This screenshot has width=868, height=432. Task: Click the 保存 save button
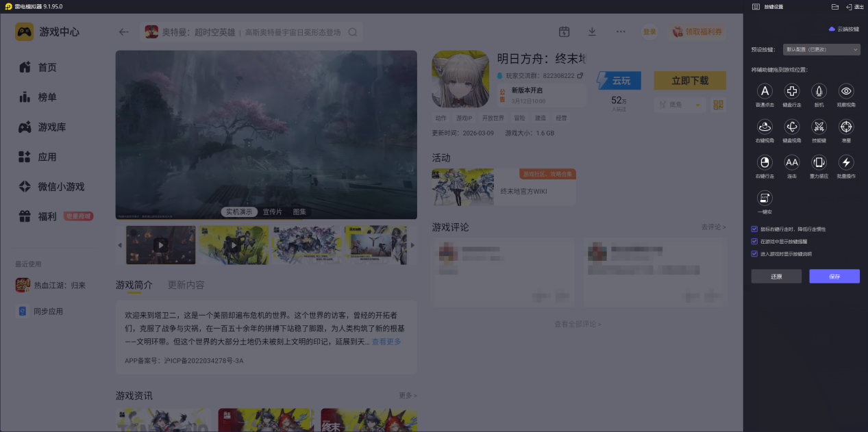834,277
